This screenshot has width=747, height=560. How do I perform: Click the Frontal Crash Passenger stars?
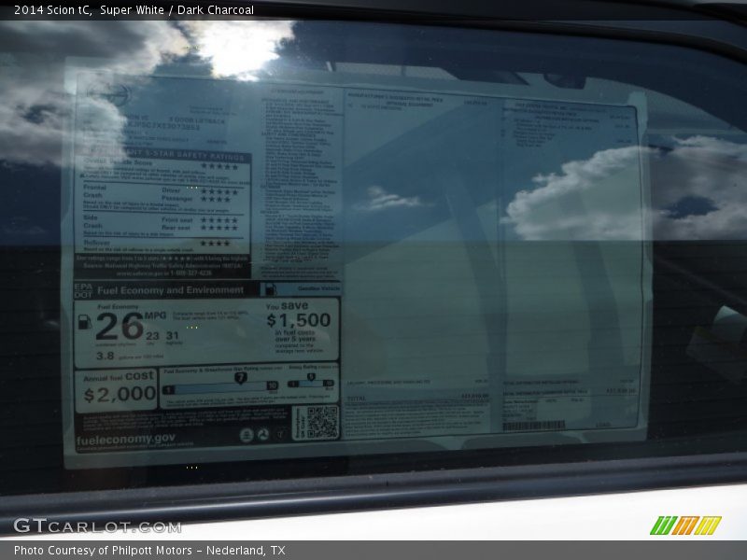(216, 199)
